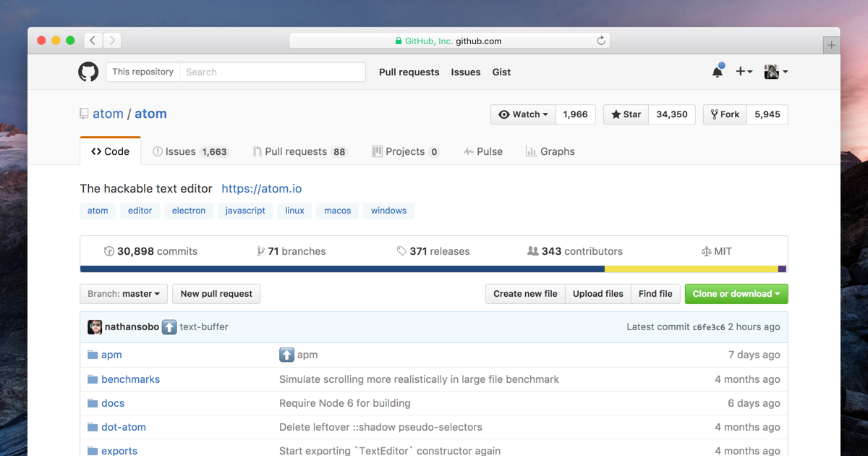This screenshot has width=868, height=456.
Task: Click the branch icon next to 71 branches
Action: pyautogui.click(x=260, y=251)
